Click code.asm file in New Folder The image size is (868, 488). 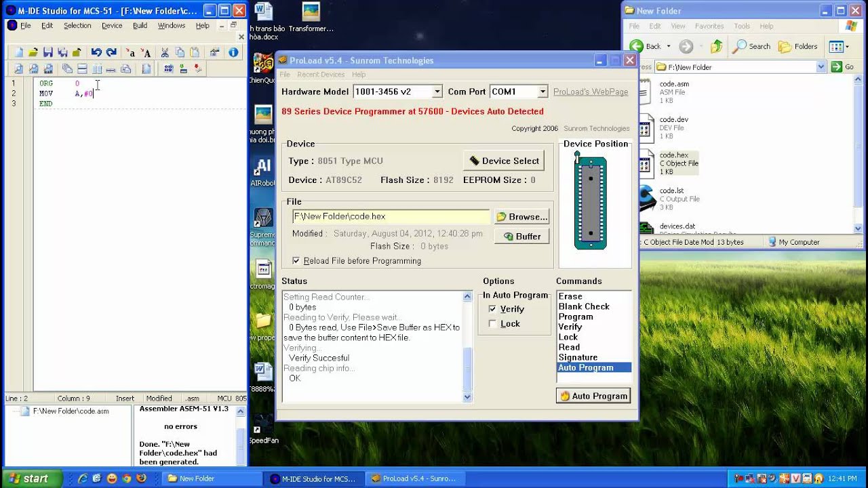coord(665,92)
